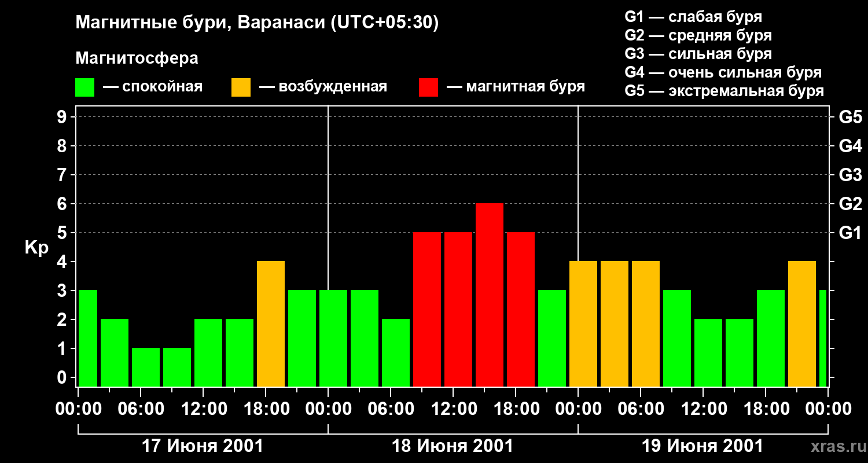Select the "— магнитная буря" legend label
The image size is (868, 463).
tap(516, 87)
